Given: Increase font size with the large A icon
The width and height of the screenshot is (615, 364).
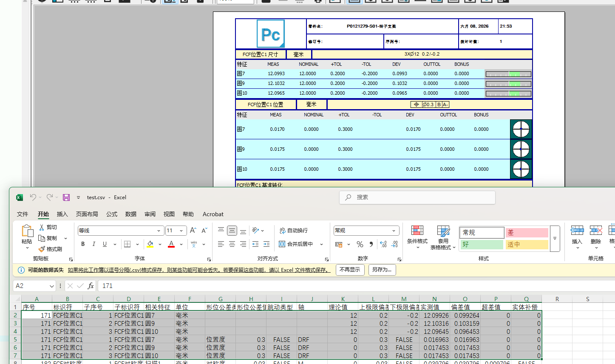Looking at the screenshot, I should [x=193, y=230].
